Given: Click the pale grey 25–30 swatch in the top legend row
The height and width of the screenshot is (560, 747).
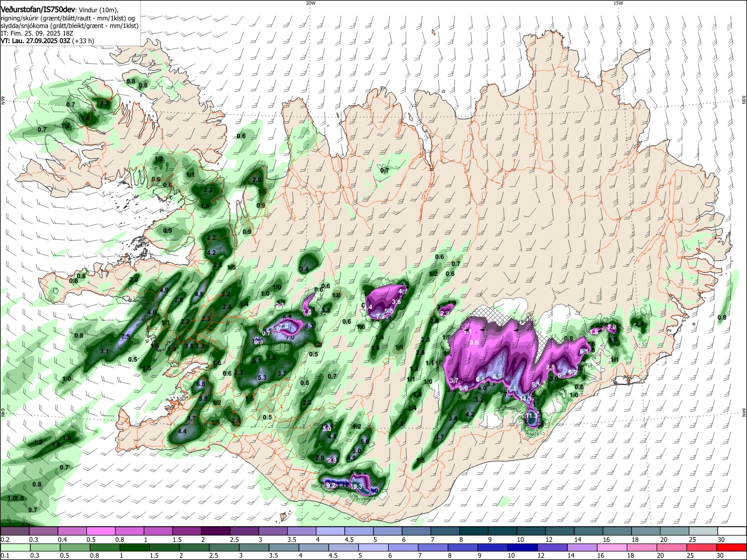Looking at the screenshot, I should pos(703,531).
